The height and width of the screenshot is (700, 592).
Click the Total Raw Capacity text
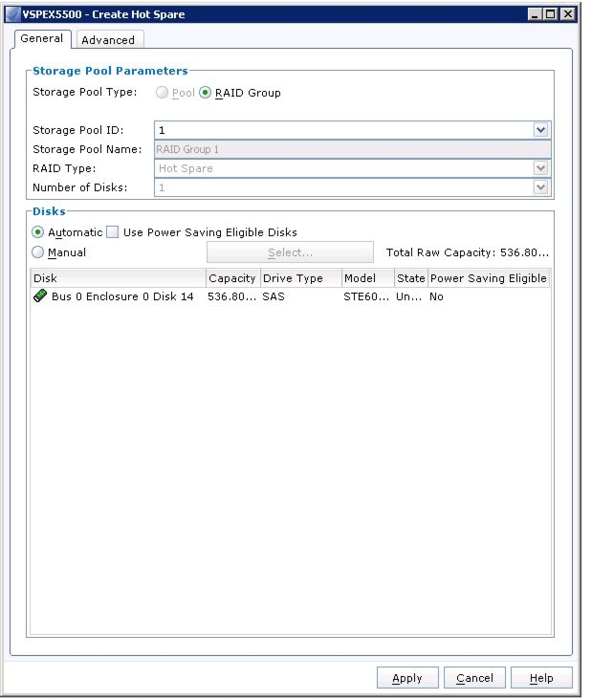[468, 252]
